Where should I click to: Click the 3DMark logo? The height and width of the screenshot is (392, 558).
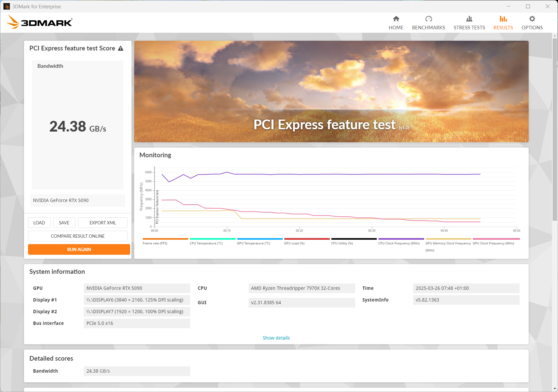tap(39, 22)
